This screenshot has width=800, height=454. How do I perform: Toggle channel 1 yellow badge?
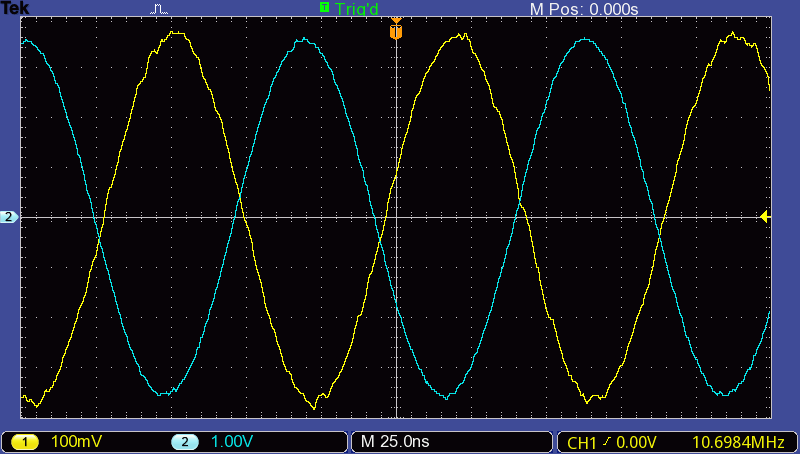point(24,442)
